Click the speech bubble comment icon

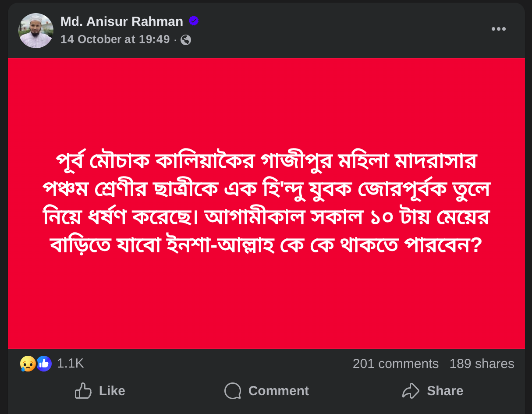point(233,391)
